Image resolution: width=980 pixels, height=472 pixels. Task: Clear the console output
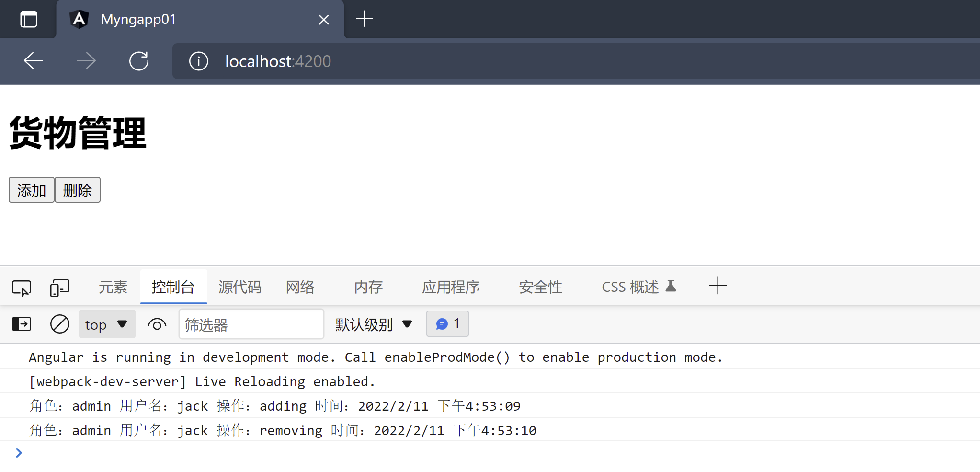[x=60, y=324]
